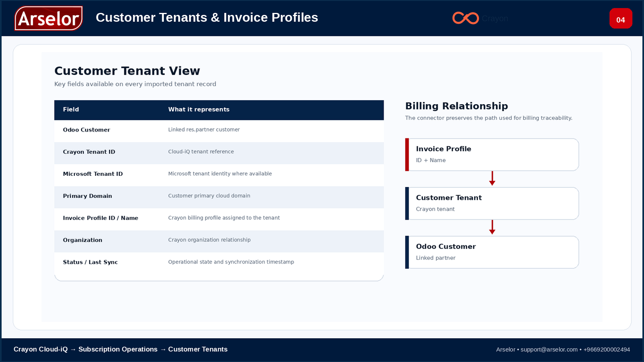Click the slide title "Customer Tenants & Invoice Profiles"
The image size is (644, 362).
coord(207,18)
